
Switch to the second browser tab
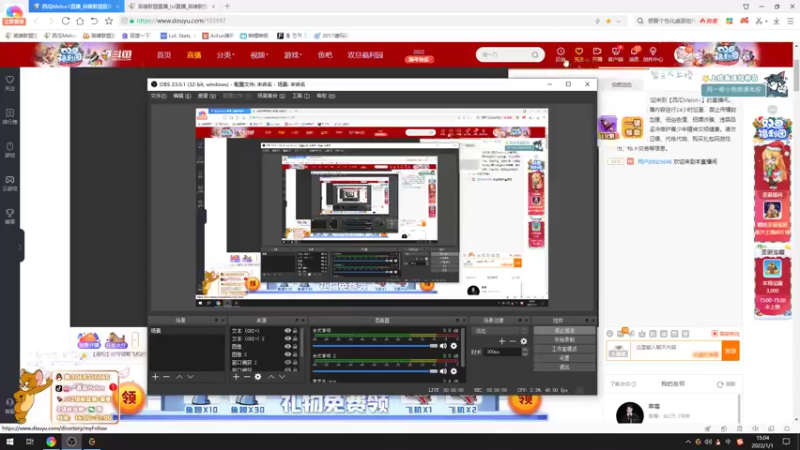click(170, 6)
